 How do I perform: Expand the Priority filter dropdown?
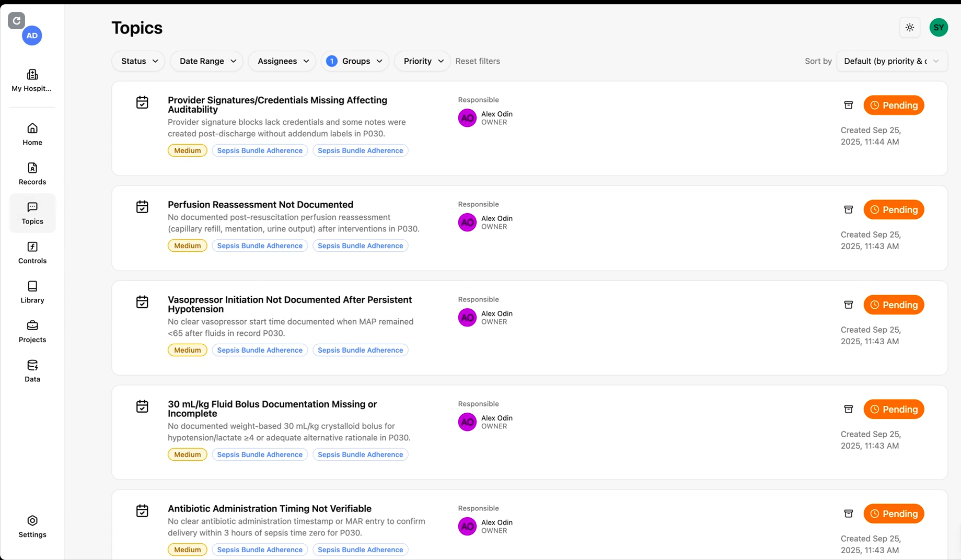(x=422, y=61)
